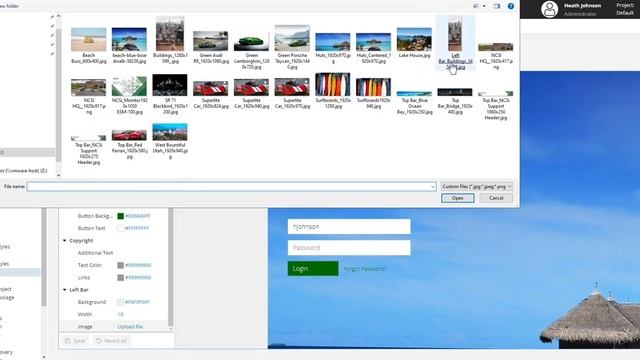The height and width of the screenshot is (360, 640).
Task: Click the Project: Default label
Action: (x=625, y=9)
